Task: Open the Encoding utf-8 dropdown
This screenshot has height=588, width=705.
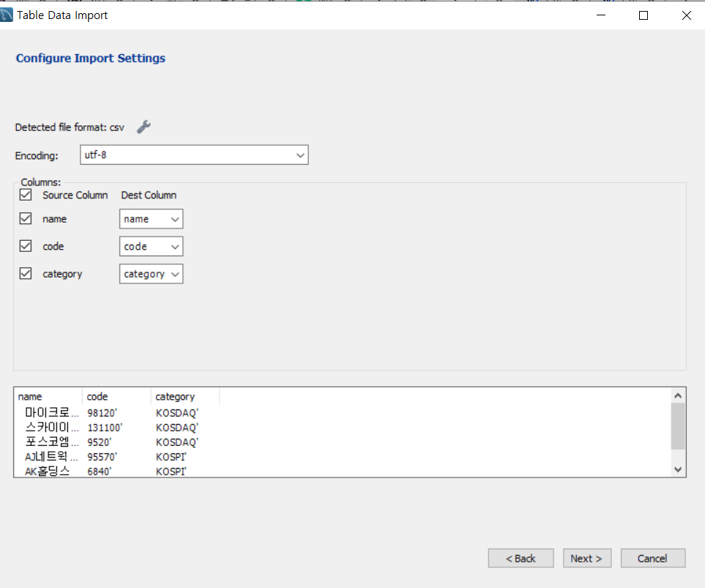Action: point(194,155)
